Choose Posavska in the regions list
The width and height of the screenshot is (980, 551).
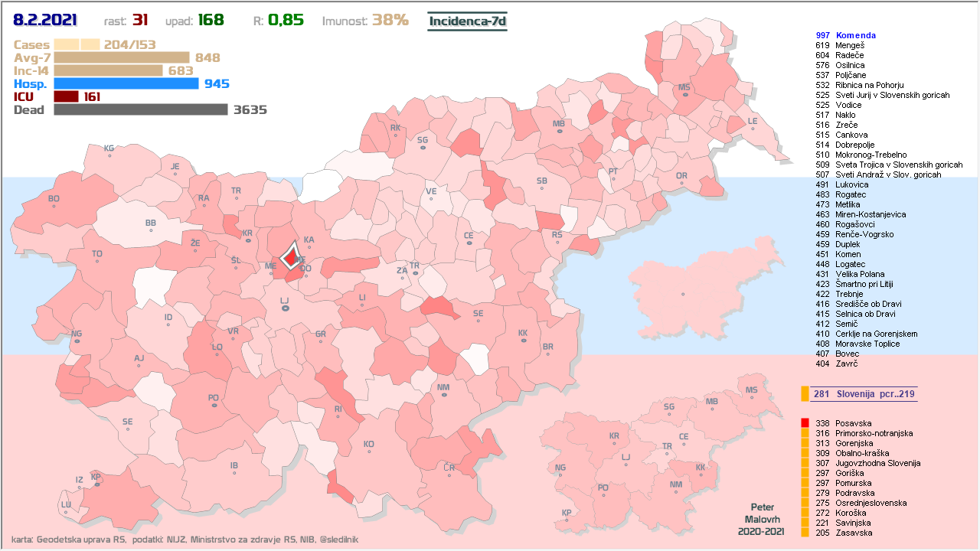pos(853,423)
